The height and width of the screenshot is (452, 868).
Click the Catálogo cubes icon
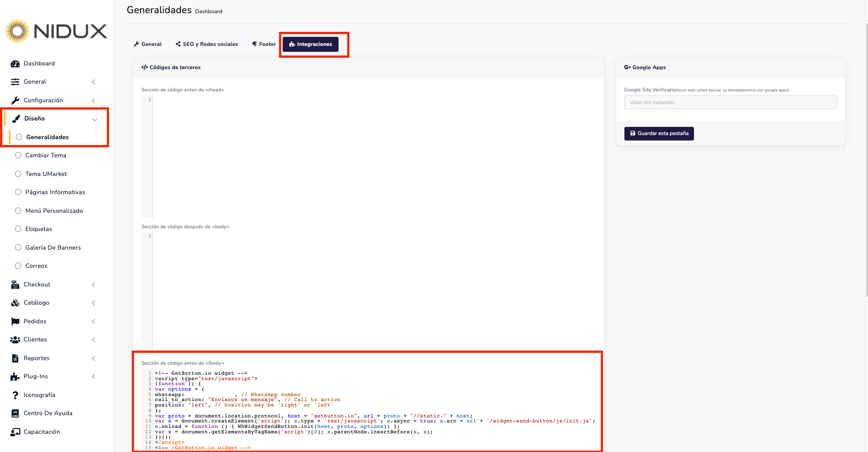[x=15, y=303]
